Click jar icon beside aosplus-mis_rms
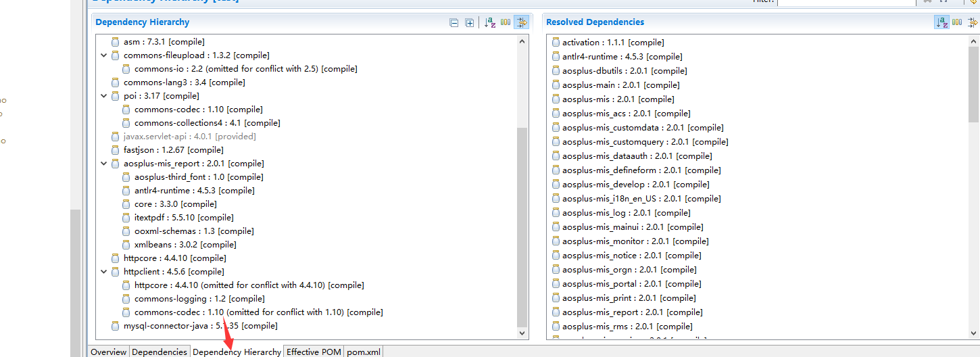 pos(556,327)
